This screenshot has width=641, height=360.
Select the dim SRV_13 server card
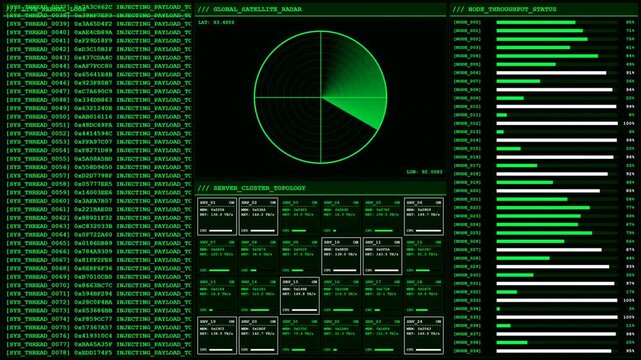pyautogui.click(x=217, y=296)
